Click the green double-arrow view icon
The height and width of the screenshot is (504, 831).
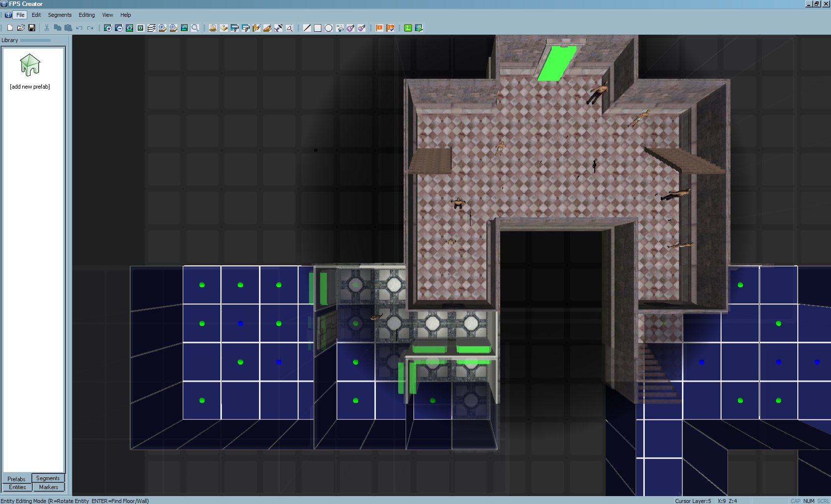pos(130,28)
